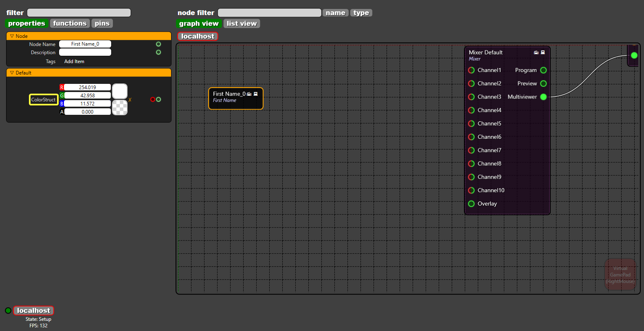Toggle the red pin in ColorStruct row
Image resolution: width=644 pixels, height=331 pixels.
point(153,99)
